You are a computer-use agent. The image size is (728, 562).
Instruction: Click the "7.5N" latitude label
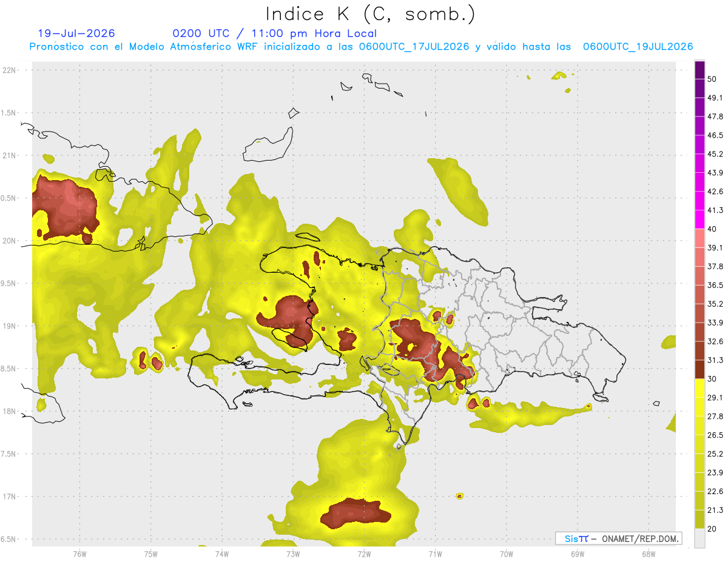9,454
